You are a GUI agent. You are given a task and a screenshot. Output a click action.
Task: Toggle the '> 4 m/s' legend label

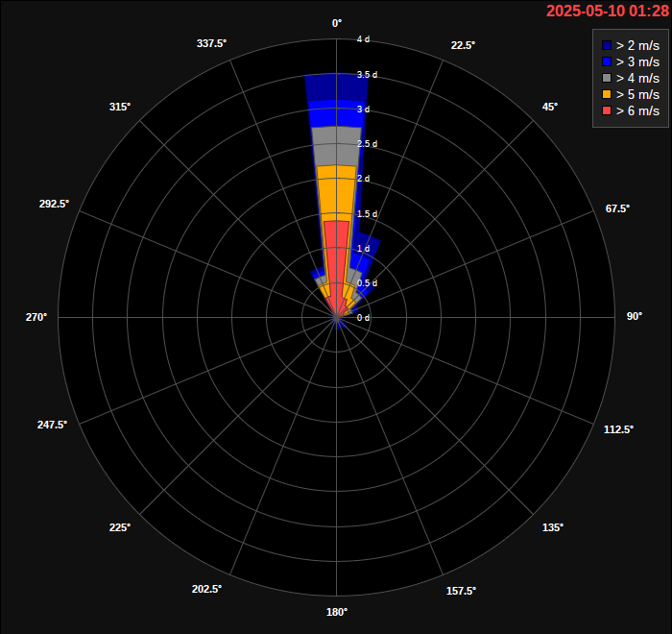click(637, 78)
